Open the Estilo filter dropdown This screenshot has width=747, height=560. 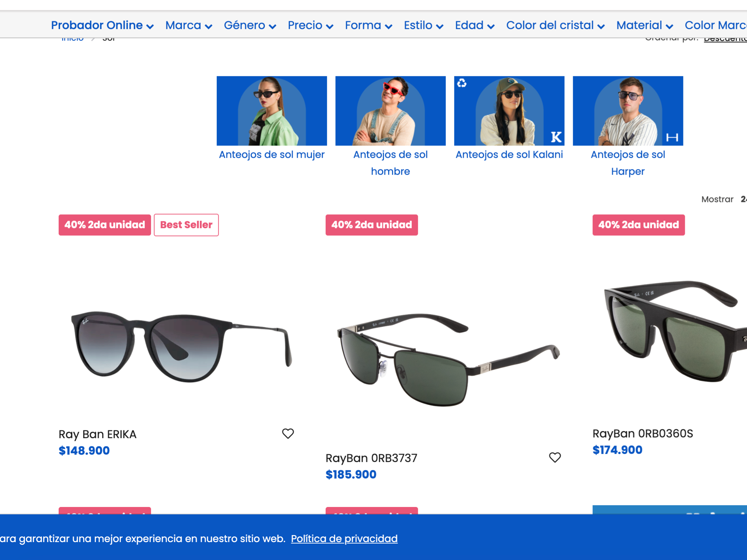(x=423, y=25)
